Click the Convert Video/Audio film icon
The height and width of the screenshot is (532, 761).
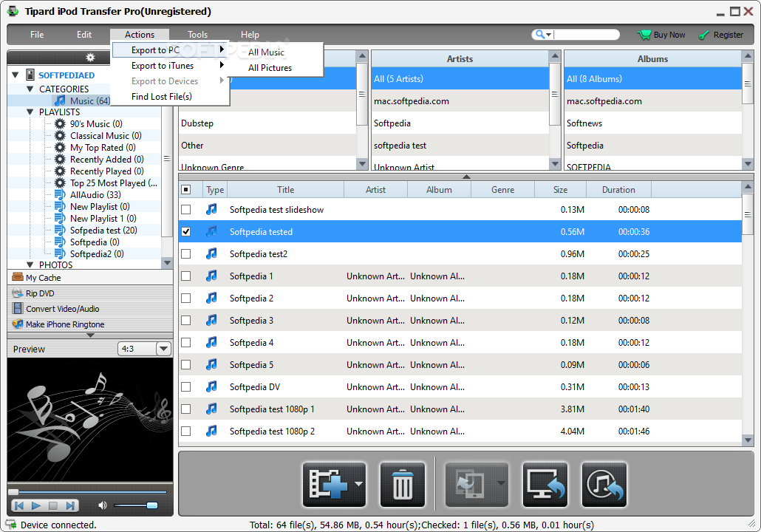point(18,308)
